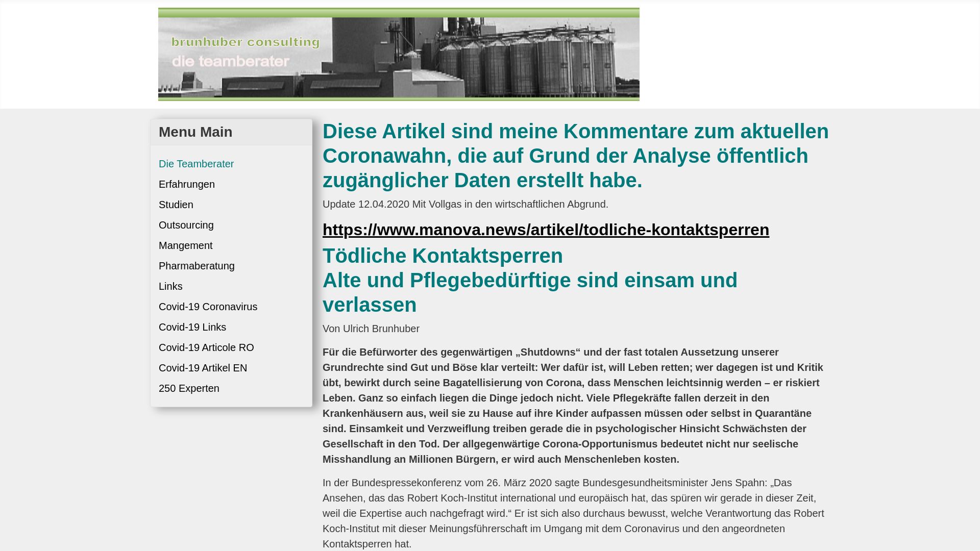Open Covid-19 Artikel EN

[x=203, y=368]
